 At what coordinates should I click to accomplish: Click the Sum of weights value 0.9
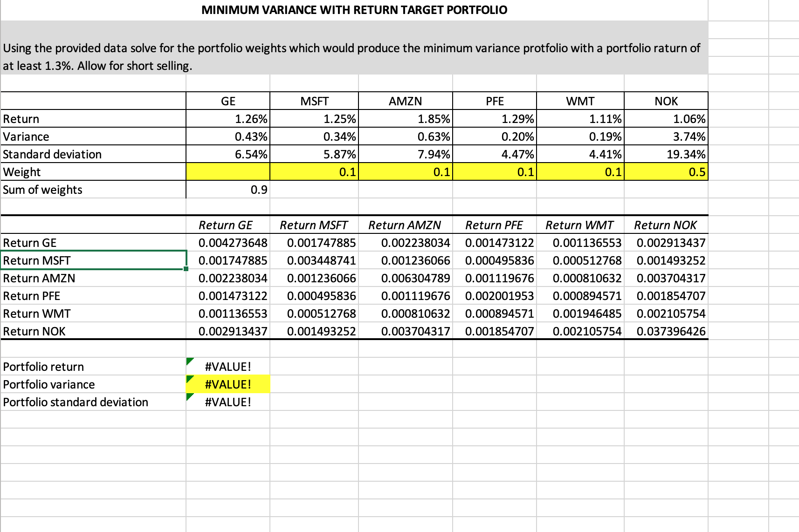tap(228, 190)
